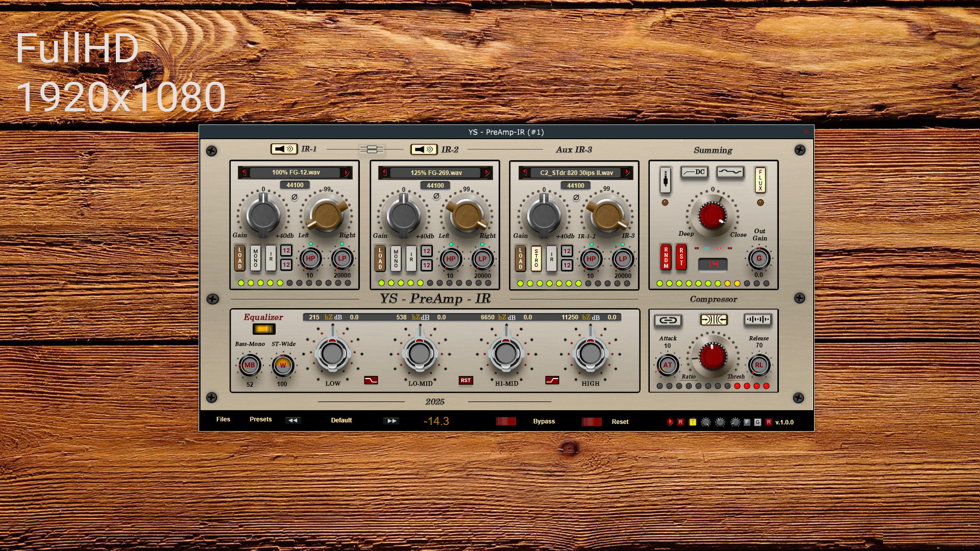Open the Files menu
The width and height of the screenshot is (980, 551).
[x=223, y=419]
